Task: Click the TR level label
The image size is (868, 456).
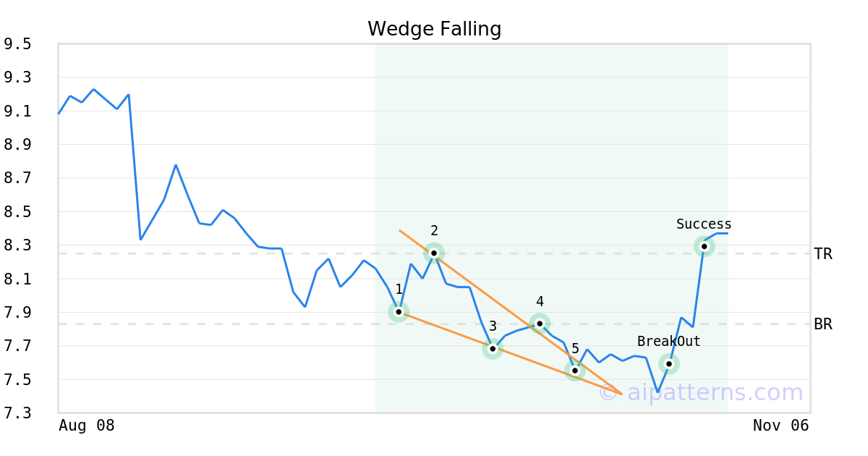Action: coord(823,254)
